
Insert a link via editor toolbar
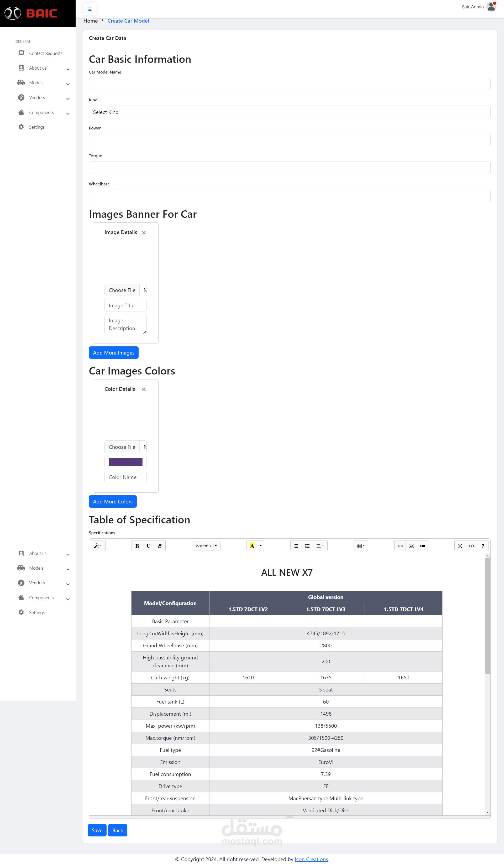[x=400, y=546]
